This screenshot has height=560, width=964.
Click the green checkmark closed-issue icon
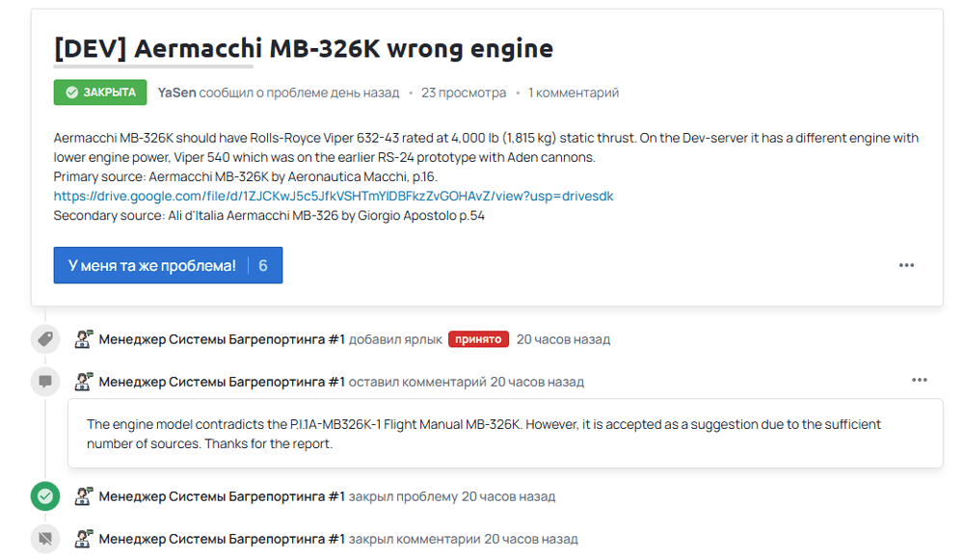coord(44,496)
